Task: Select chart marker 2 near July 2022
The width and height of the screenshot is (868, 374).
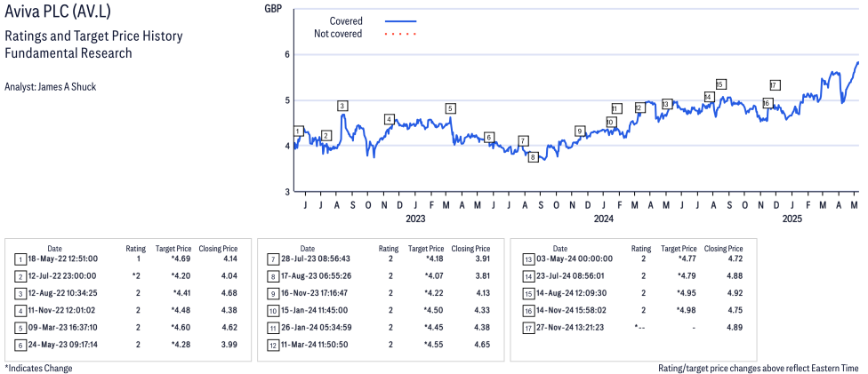Action: [x=326, y=136]
